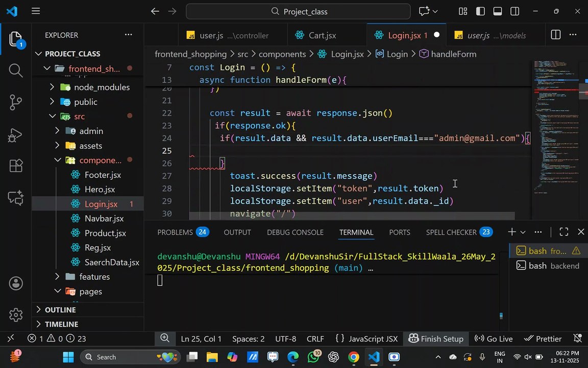The image size is (588, 368).
Task: Open Chrome from the Windows taskbar
Action: [x=353, y=357]
